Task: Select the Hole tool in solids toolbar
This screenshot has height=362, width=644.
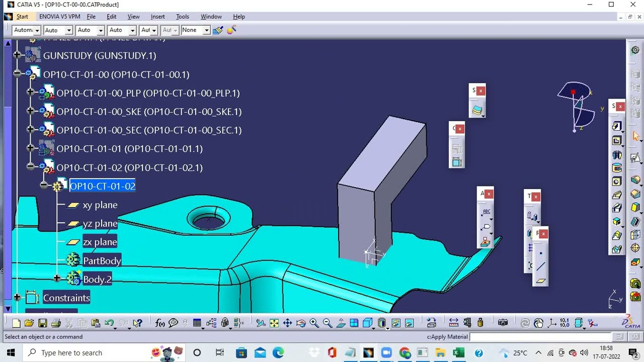Action: point(617,182)
